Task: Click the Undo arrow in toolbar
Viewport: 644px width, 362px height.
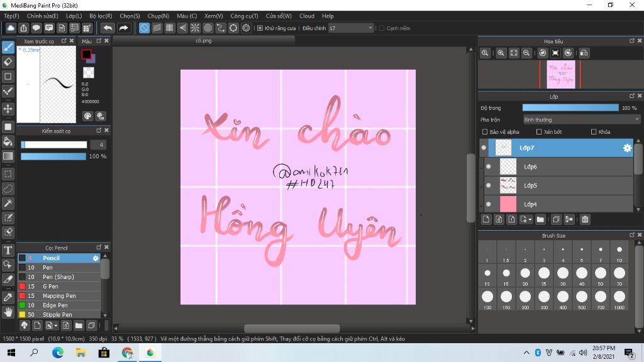Action: [x=108, y=28]
